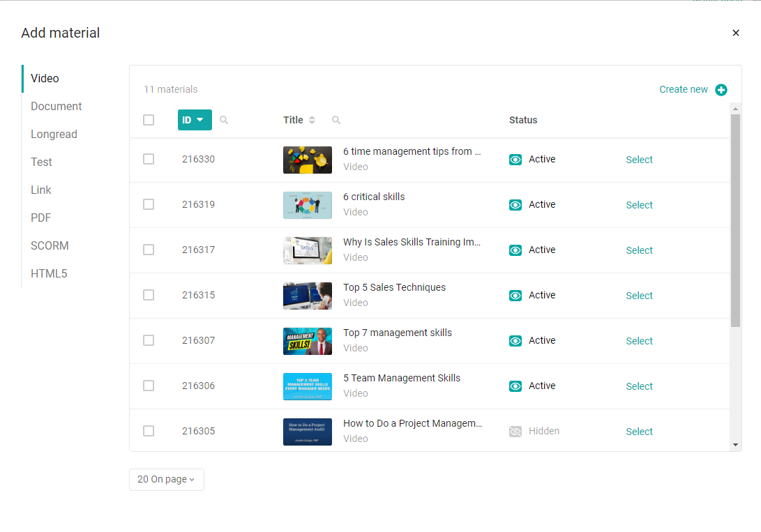The width and height of the screenshot is (761, 532).
Task: Click the title 'Top 5 Sales Techniques'
Action: (394, 287)
